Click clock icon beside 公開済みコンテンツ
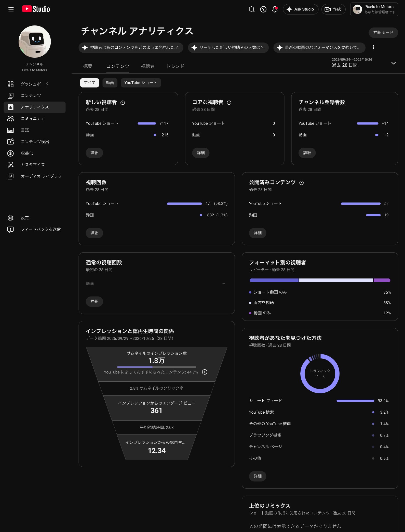The width and height of the screenshot is (405, 532). pos(302,183)
